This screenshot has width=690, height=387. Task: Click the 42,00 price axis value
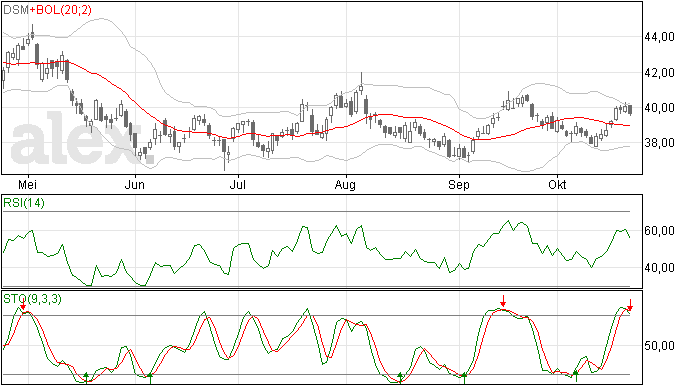point(659,73)
